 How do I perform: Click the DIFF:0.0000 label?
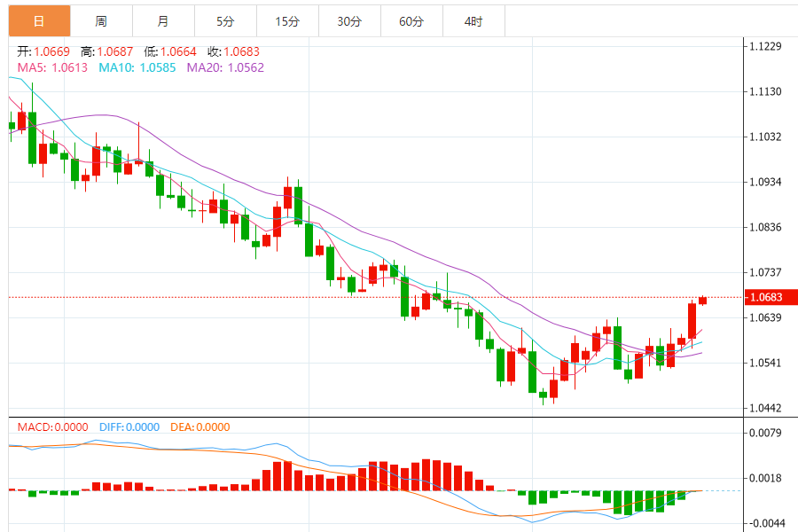[x=129, y=427]
